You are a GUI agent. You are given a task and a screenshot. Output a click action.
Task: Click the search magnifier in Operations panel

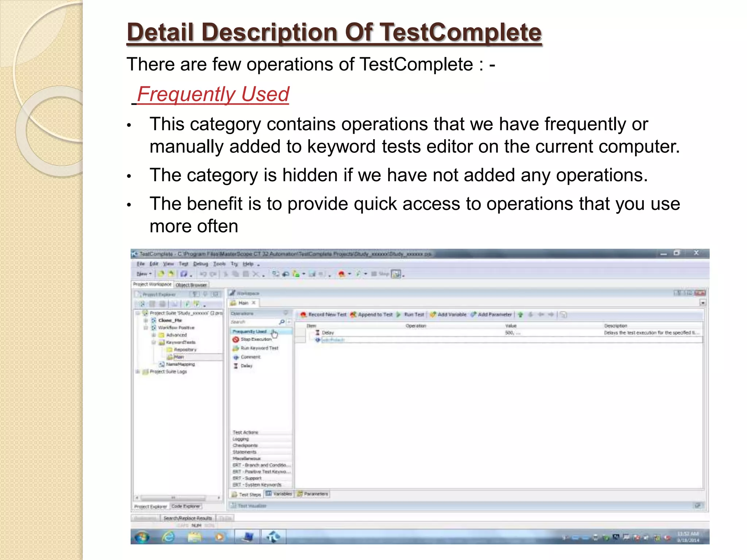pos(282,322)
